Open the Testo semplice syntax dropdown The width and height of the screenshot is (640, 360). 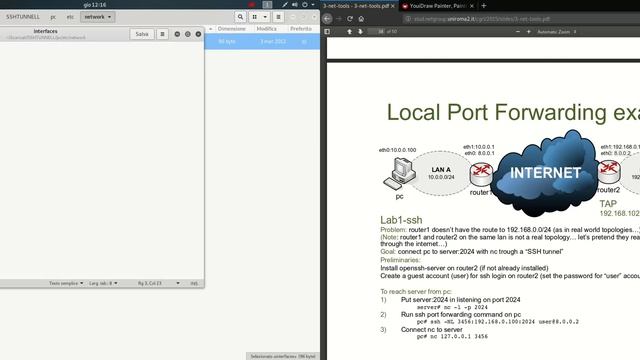(66, 283)
